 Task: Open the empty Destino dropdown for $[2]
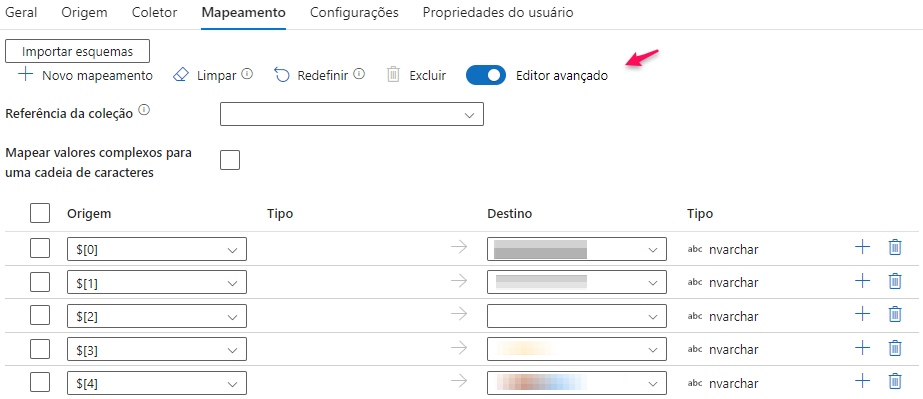[x=577, y=316]
